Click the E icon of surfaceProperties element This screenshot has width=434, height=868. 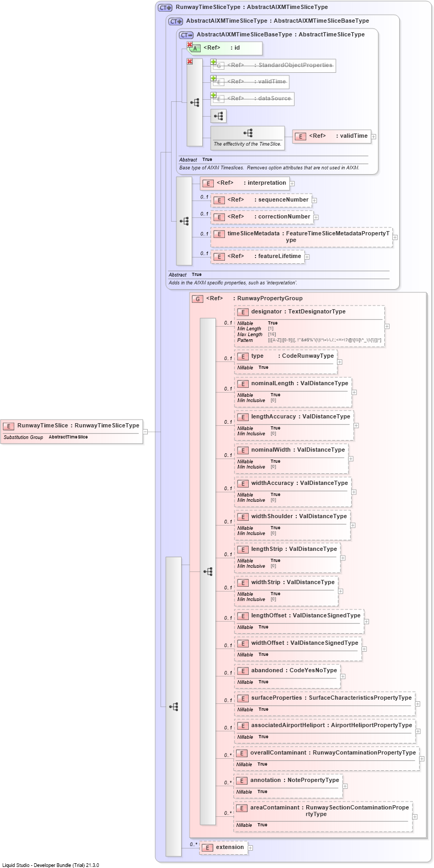tap(242, 698)
